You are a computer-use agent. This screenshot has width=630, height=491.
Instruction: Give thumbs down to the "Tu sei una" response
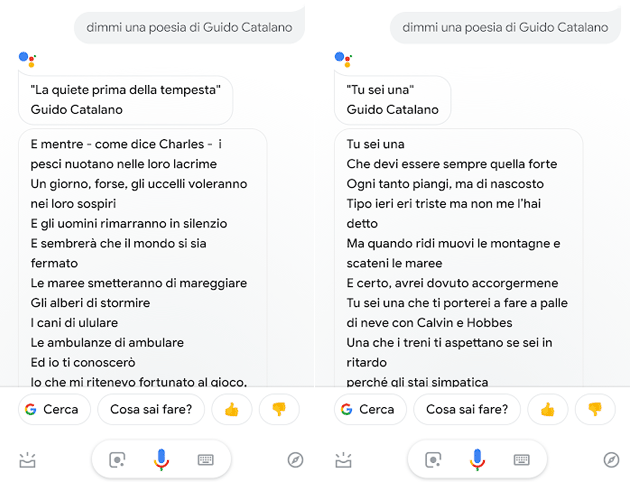[x=595, y=409]
